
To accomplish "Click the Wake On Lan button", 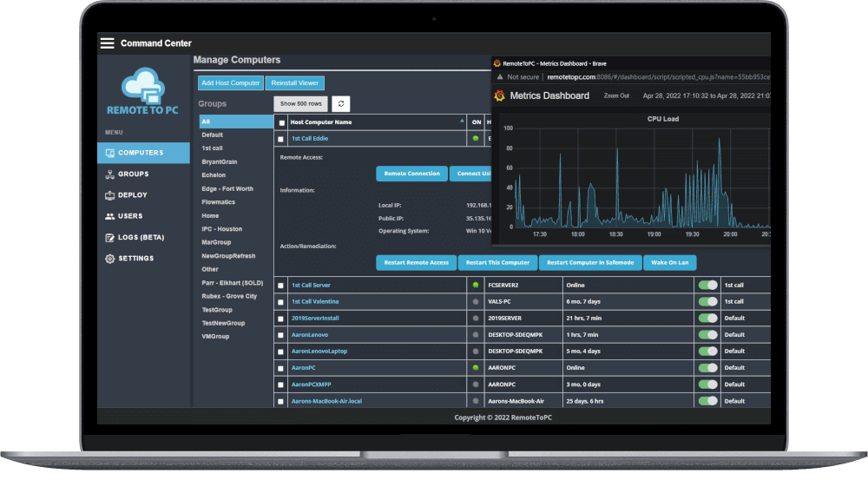I will click(670, 262).
